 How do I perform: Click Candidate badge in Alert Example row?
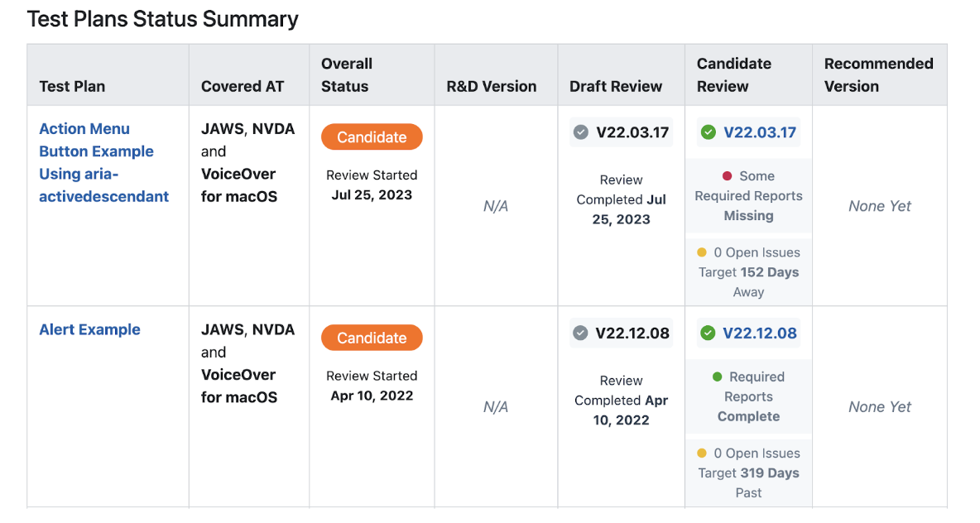coord(372,338)
